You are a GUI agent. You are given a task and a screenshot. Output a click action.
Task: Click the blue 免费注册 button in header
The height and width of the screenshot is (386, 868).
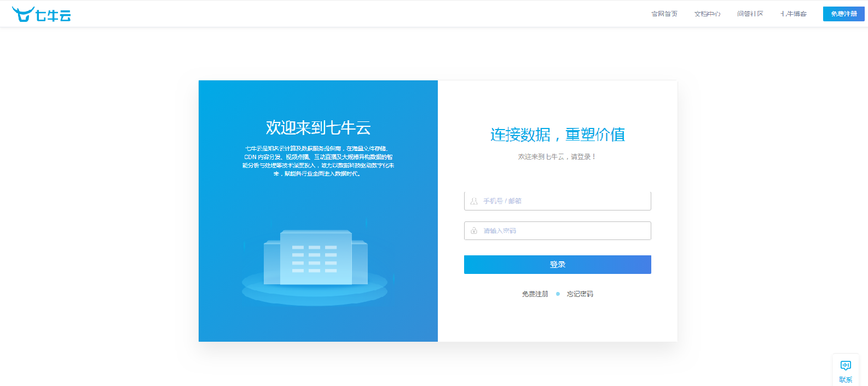coord(844,14)
